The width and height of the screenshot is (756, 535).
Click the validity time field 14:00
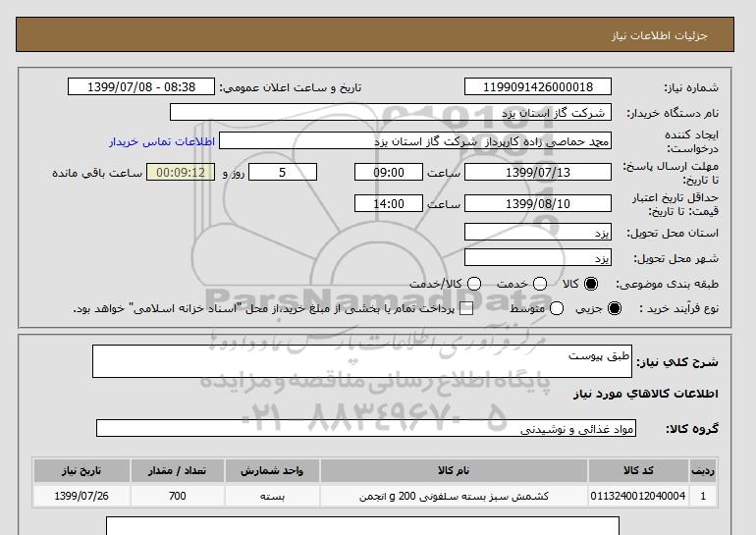pos(389,203)
